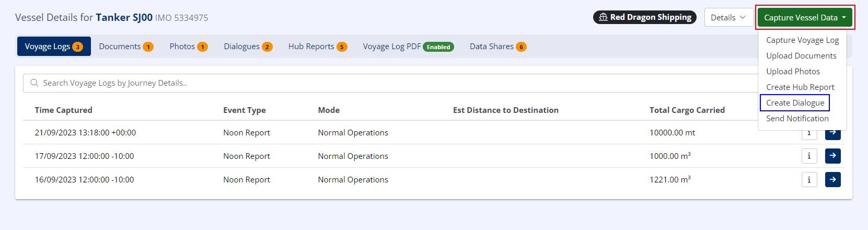The width and height of the screenshot is (868, 230).
Task: Select Create Dialogue menu entry
Action: [795, 103]
